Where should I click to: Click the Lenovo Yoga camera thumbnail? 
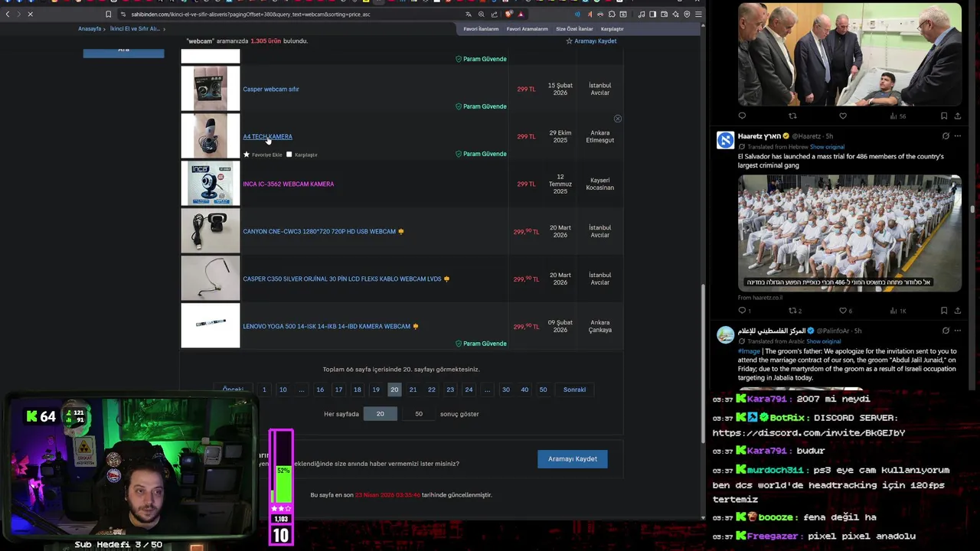pos(211,326)
